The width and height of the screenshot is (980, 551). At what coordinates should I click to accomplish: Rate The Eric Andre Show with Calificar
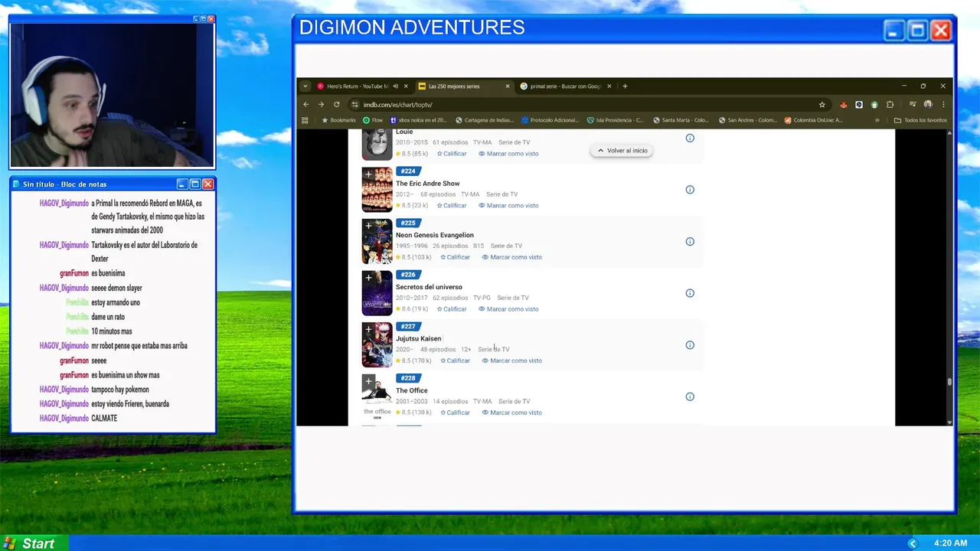coord(452,206)
